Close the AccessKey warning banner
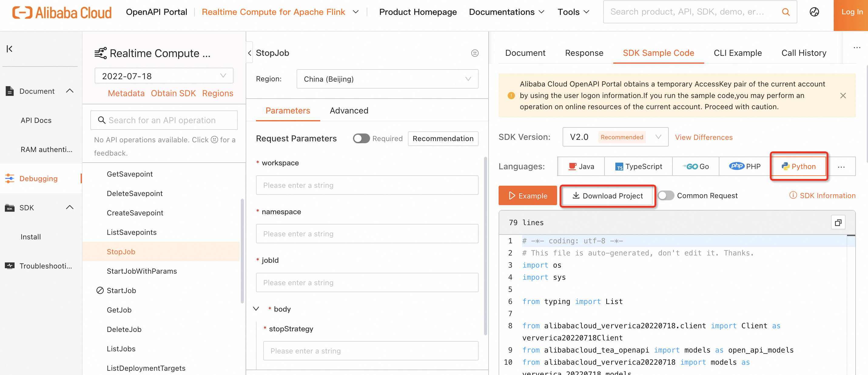The image size is (868, 375). coord(843,96)
